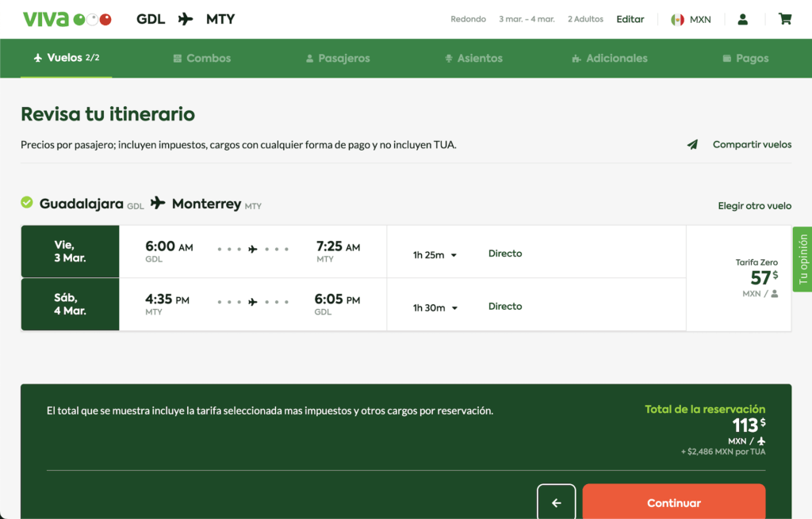Click the 6:05 PM arrival time
This screenshot has width=812, height=519.
pyautogui.click(x=337, y=299)
